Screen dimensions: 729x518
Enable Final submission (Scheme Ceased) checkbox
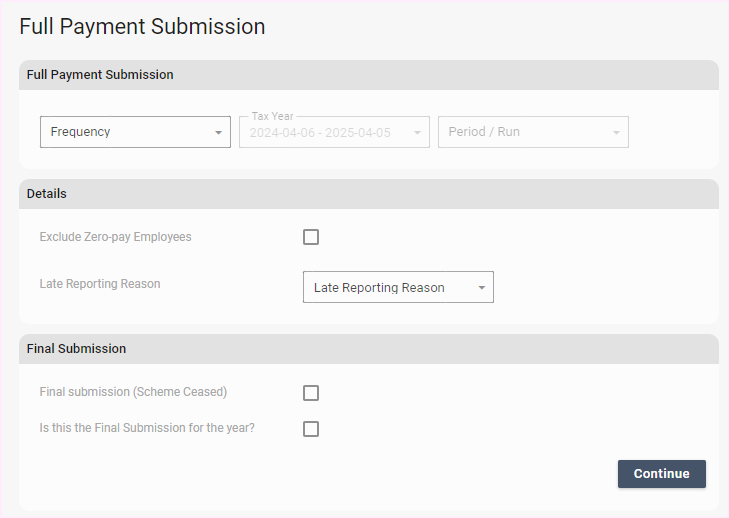point(311,393)
